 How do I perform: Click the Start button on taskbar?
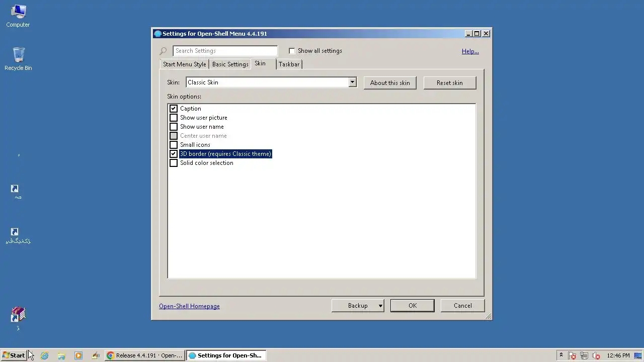click(14, 355)
